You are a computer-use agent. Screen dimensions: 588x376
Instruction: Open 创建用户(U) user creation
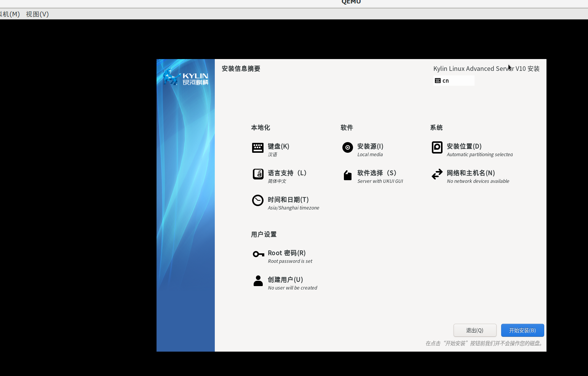(285, 280)
